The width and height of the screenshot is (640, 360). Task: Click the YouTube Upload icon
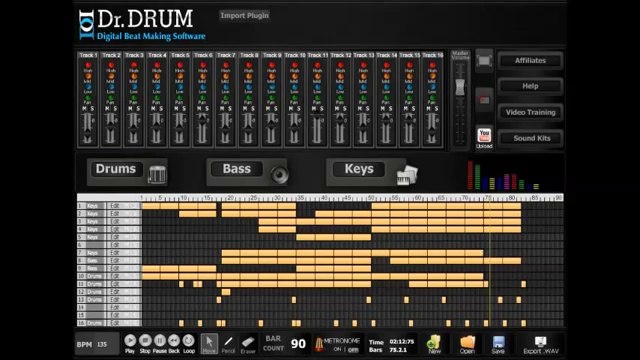(x=484, y=138)
